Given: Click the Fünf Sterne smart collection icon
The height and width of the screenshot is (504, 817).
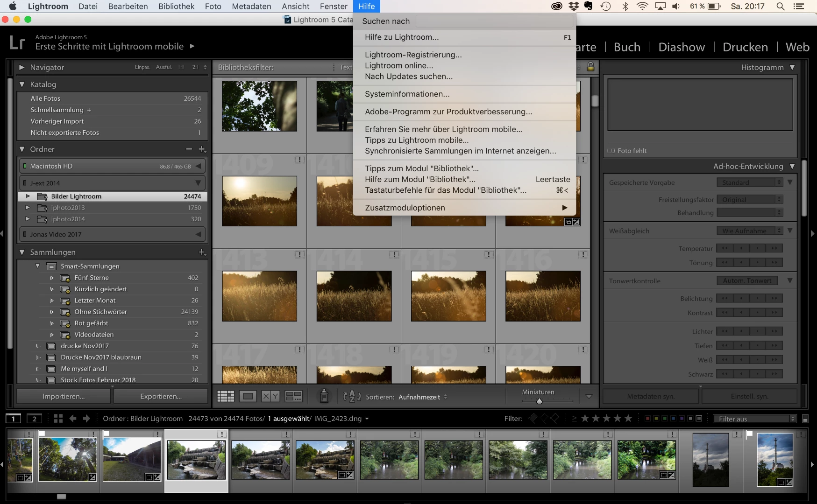Looking at the screenshot, I should coord(65,278).
